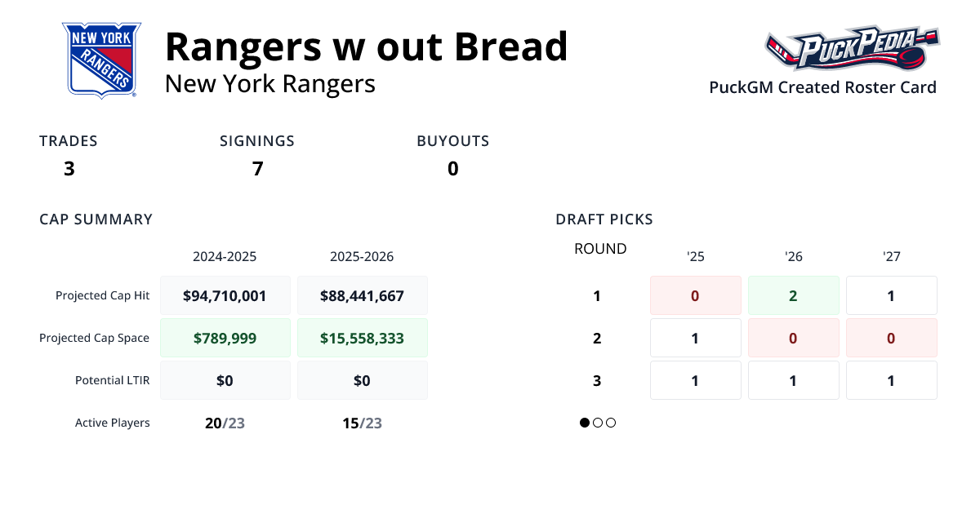Click the Potential LTIR cell showing $0
The image size is (980, 514).
225,379
